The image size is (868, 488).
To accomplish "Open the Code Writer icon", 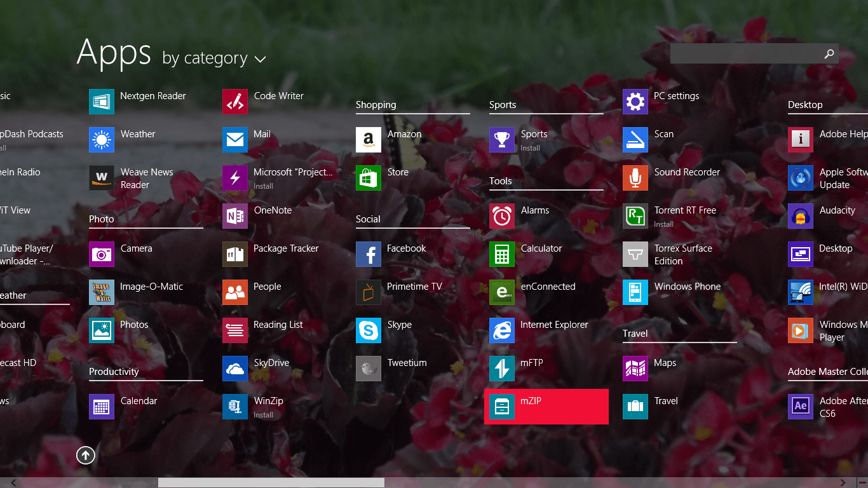I will (235, 102).
